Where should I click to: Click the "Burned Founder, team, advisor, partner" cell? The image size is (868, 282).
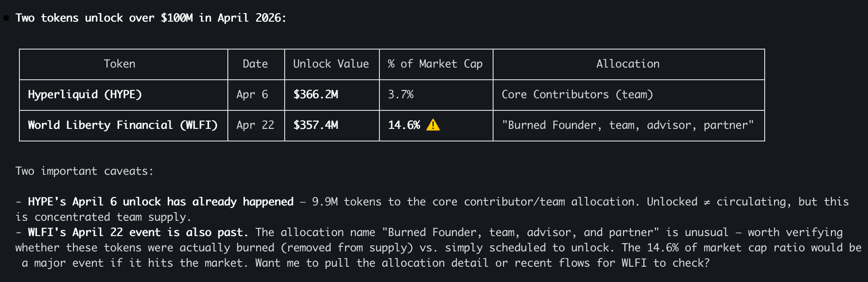click(628, 125)
